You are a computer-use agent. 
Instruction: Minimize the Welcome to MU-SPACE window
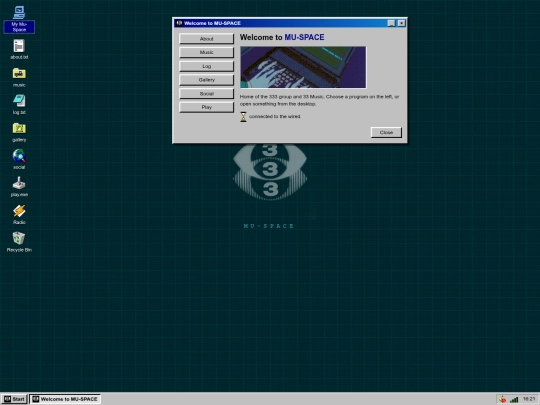tap(391, 23)
